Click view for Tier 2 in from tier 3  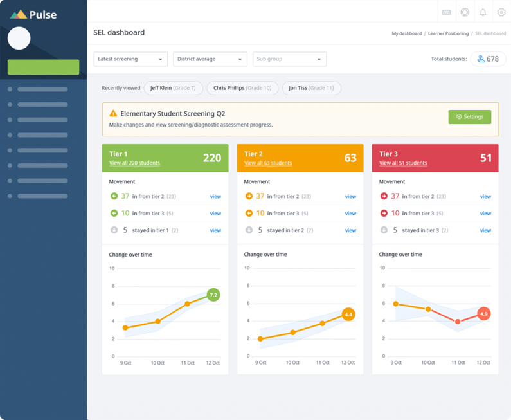(x=350, y=214)
